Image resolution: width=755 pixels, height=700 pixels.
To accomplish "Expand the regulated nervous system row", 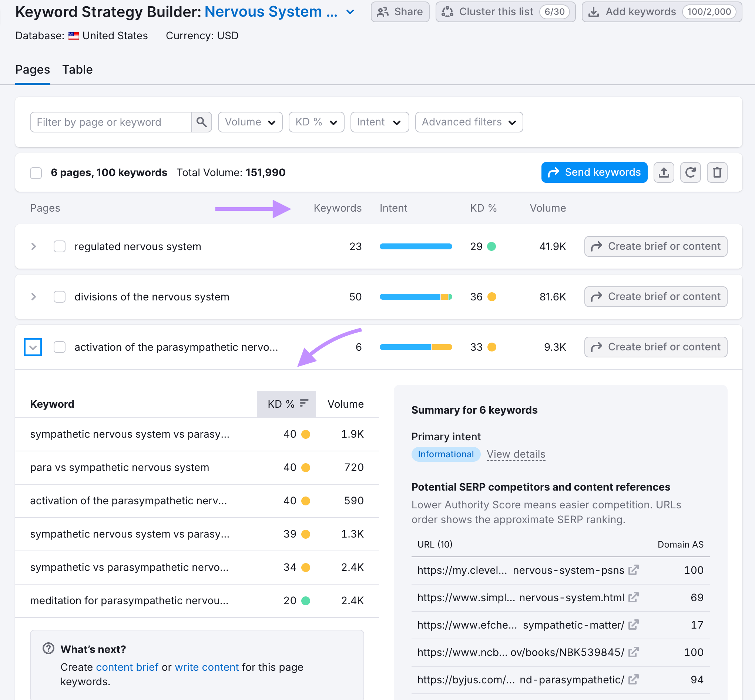I will [33, 246].
